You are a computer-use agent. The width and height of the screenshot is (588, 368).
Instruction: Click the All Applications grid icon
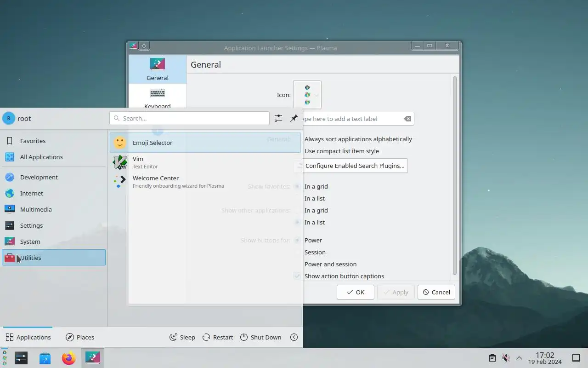point(10,157)
